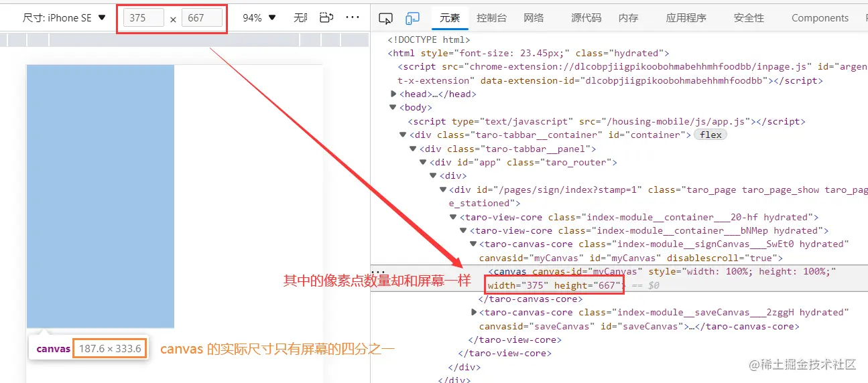This screenshot has height=383, width=868.
Task: Select the inspect element picker icon
Action: 385,18
